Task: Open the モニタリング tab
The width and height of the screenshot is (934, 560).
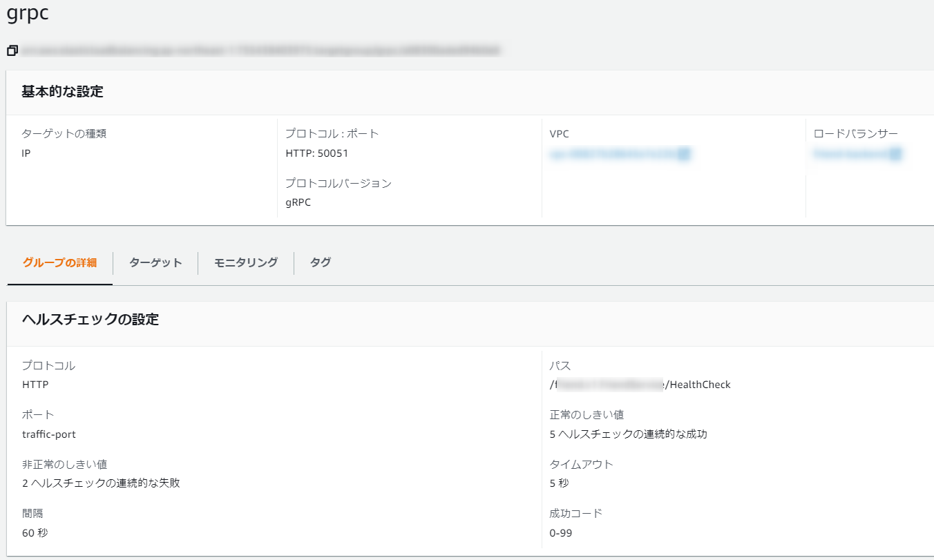Action: click(246, 262)
